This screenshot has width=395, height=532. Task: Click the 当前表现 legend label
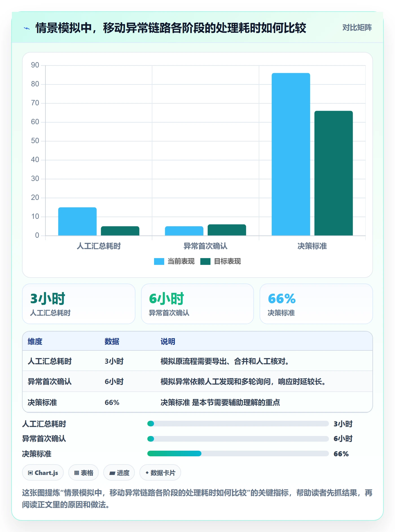pos(181,261)
